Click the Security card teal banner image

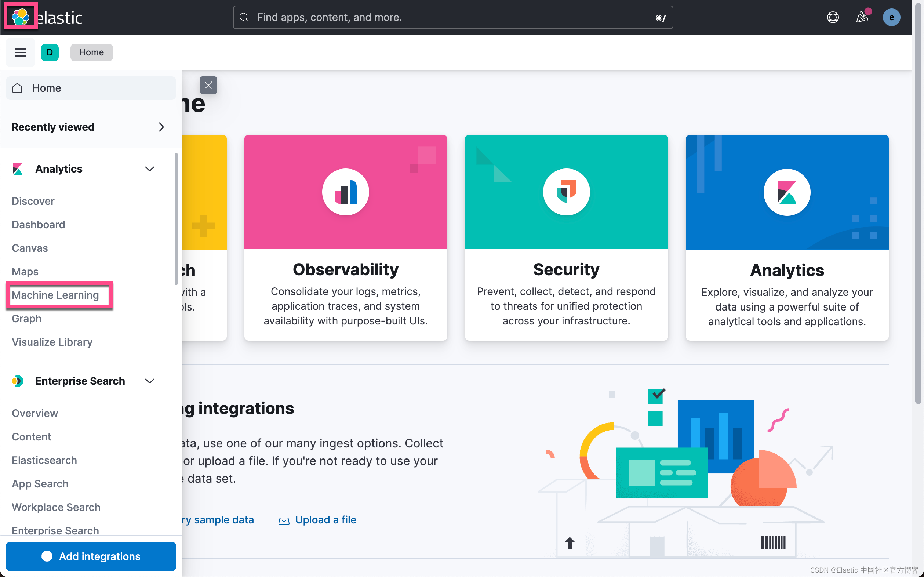pos(566,192)
